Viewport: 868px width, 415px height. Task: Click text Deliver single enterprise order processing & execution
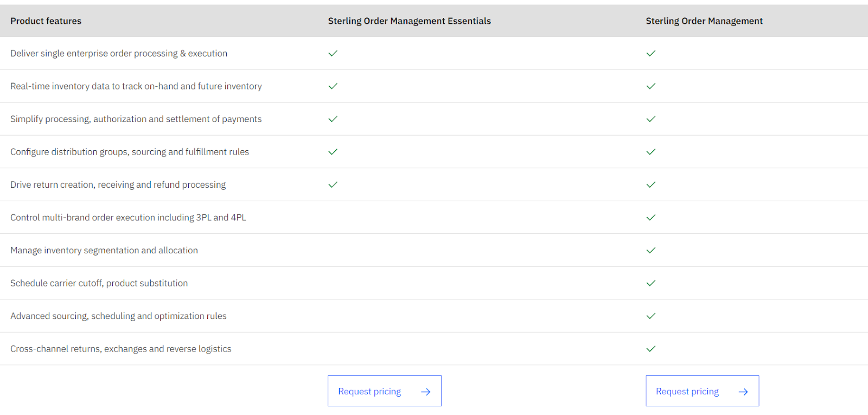click(x=119, y=53)
